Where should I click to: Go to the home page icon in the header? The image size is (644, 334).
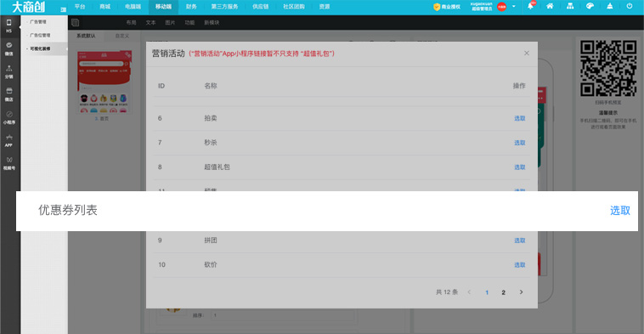point(550,6)
